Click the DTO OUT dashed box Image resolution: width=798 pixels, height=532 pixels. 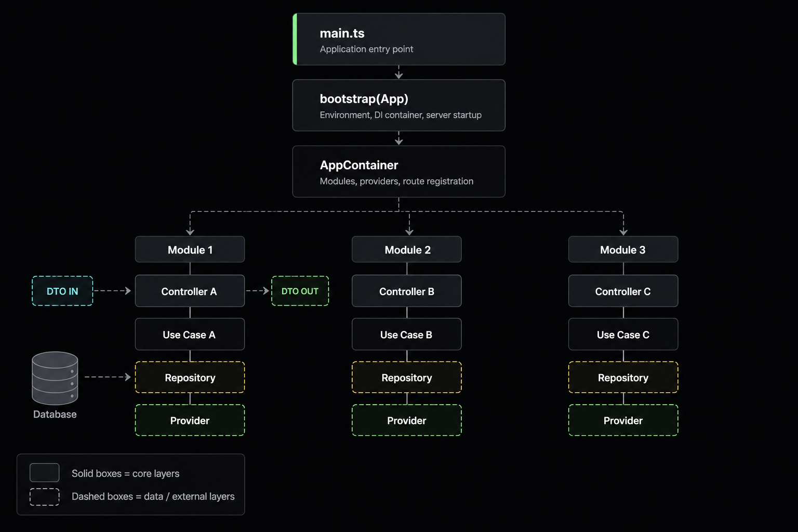(300, 291)
